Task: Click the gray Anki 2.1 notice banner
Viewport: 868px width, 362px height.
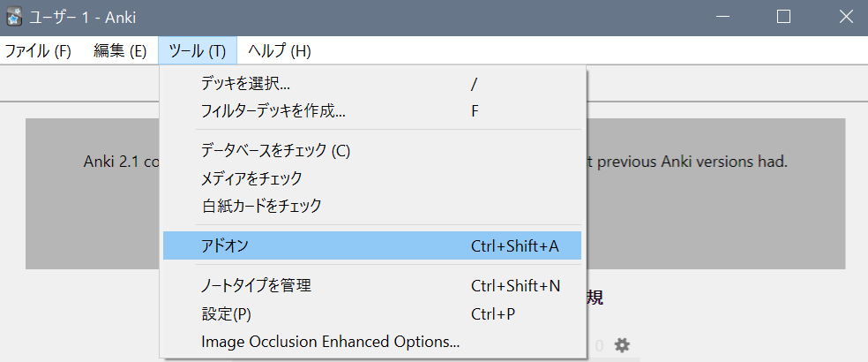Action: pos(715,212)
